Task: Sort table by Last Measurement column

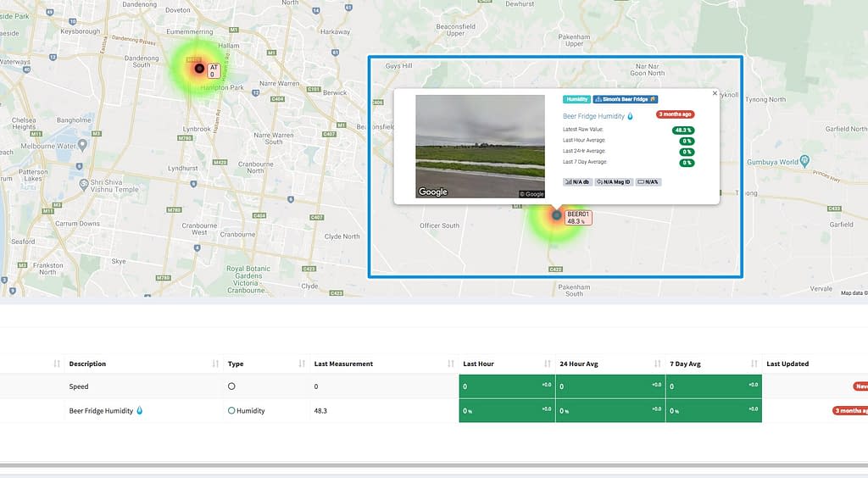Action: 384,364
